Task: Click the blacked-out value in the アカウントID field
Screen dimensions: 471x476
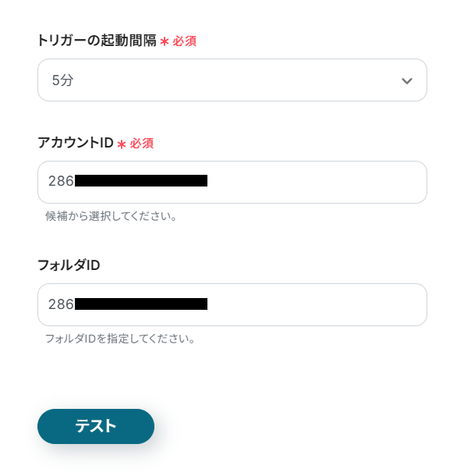Action: [x=141, y=182]
